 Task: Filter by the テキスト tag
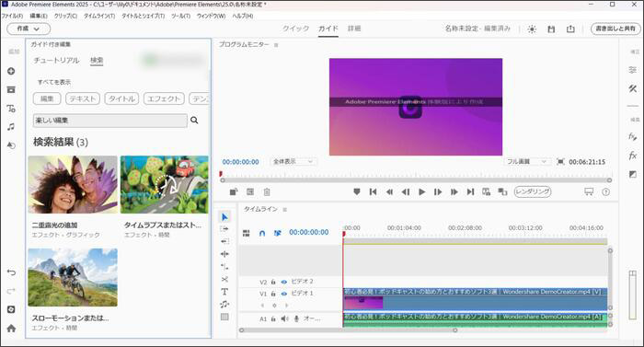tap(83, 98)
